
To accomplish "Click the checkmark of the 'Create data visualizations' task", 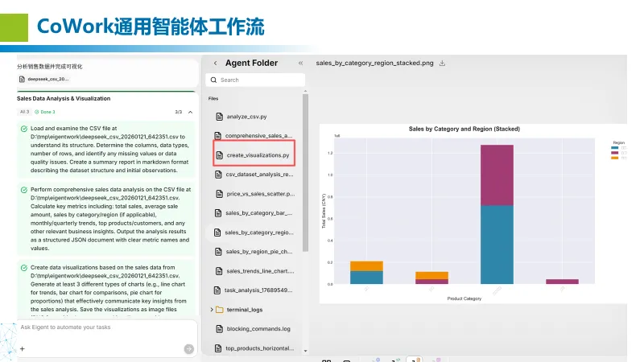I will pos(24,268).
